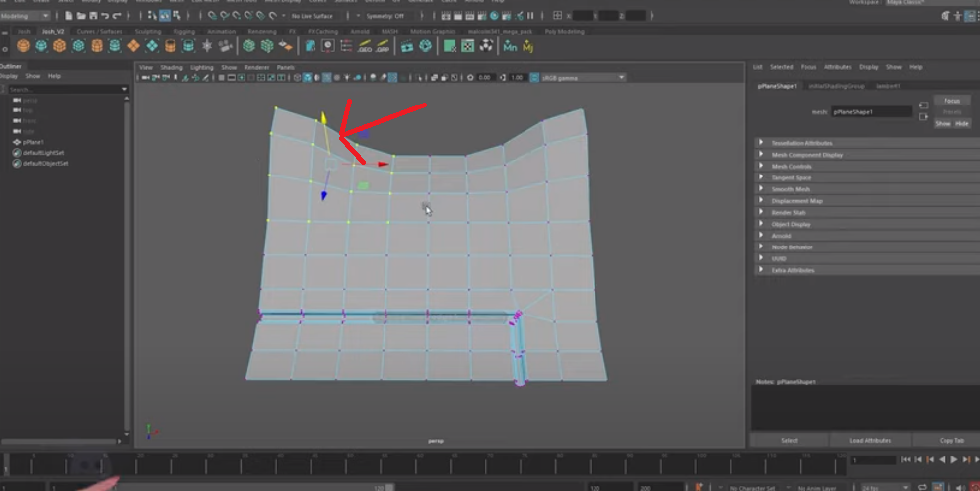Click the Focus button in Attribute Editor

(x=950, y=101)
